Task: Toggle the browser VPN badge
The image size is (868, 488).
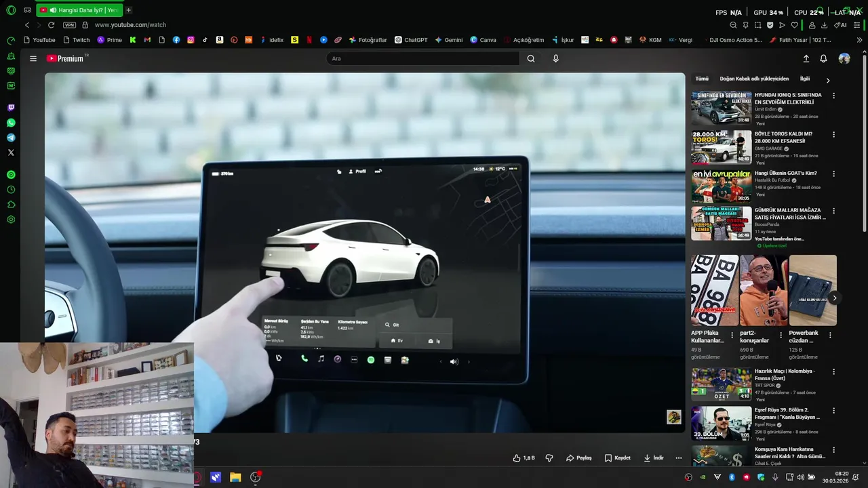Action: pos(69,25)
